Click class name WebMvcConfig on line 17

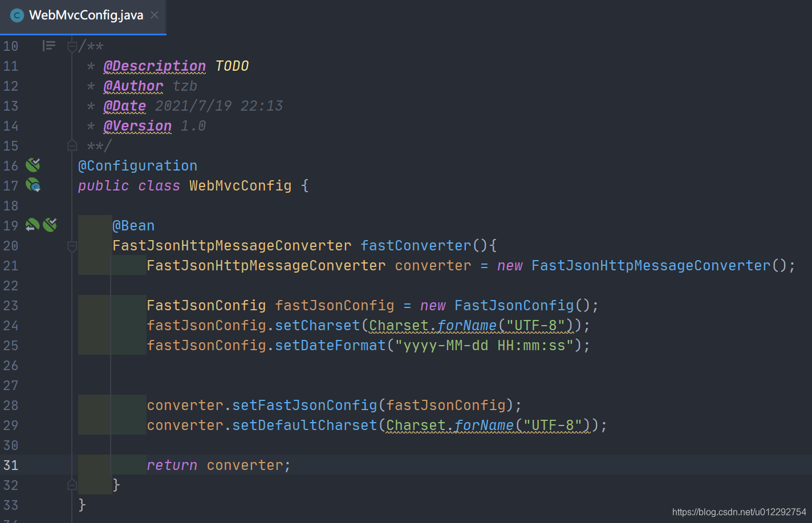241,186
